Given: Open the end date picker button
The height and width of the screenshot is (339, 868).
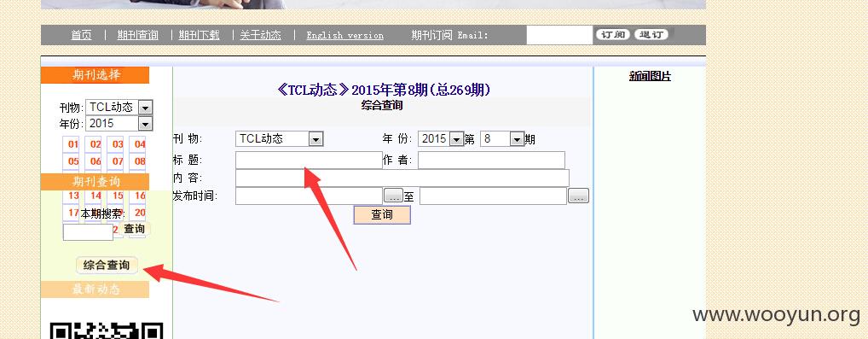Looking at the screenshot, I should (578, 196).
